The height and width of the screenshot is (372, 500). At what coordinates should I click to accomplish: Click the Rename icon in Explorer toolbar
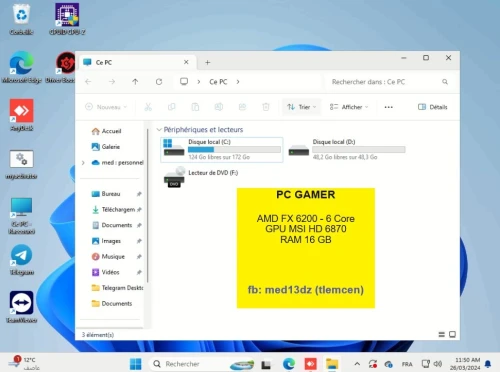click(x=219, y=107)
